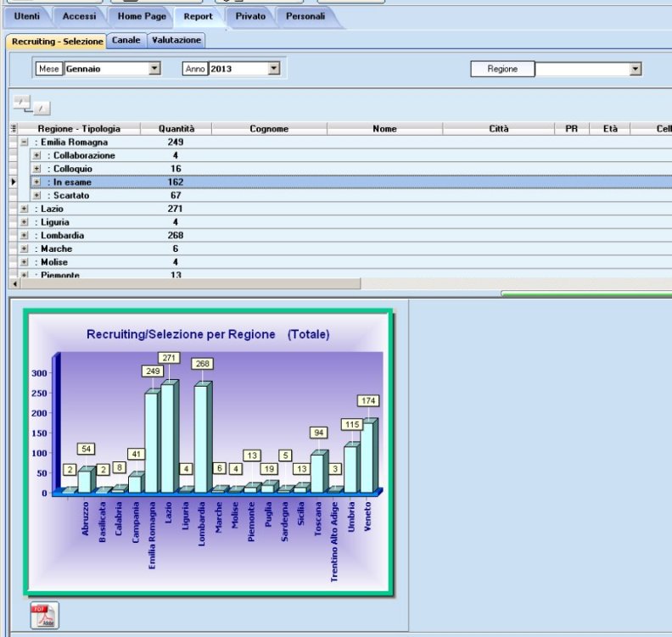
Task: Expand the Marche group
Action: [25, 249]
